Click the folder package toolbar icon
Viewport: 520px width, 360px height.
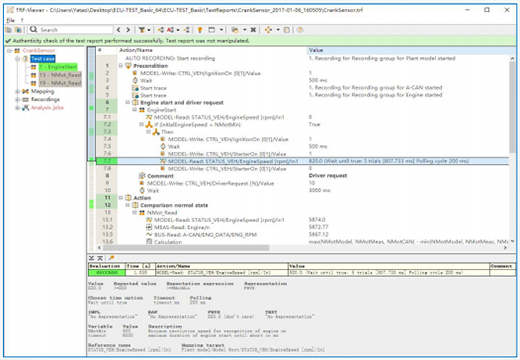(235, 30)
